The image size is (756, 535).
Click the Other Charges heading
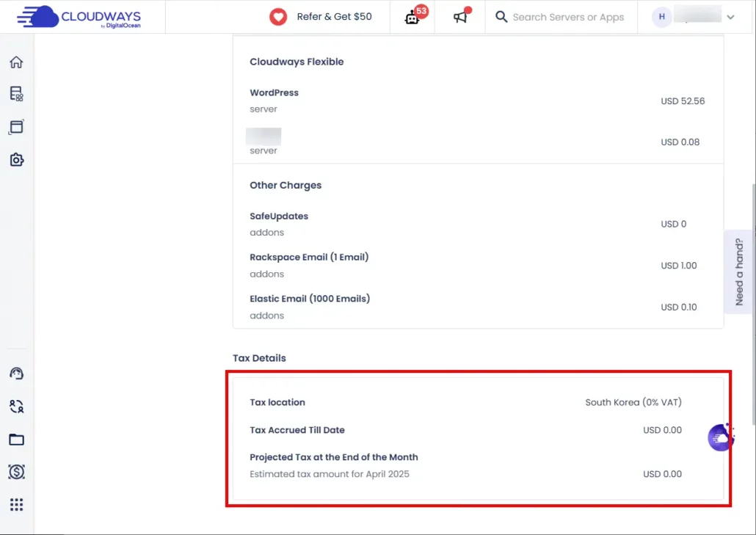pos(286,185)
